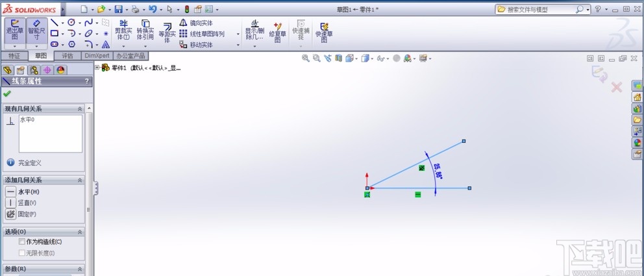Click Section View icon in view toolbar
This screenshot has height=276, width=644.
[x=338, y=58]
